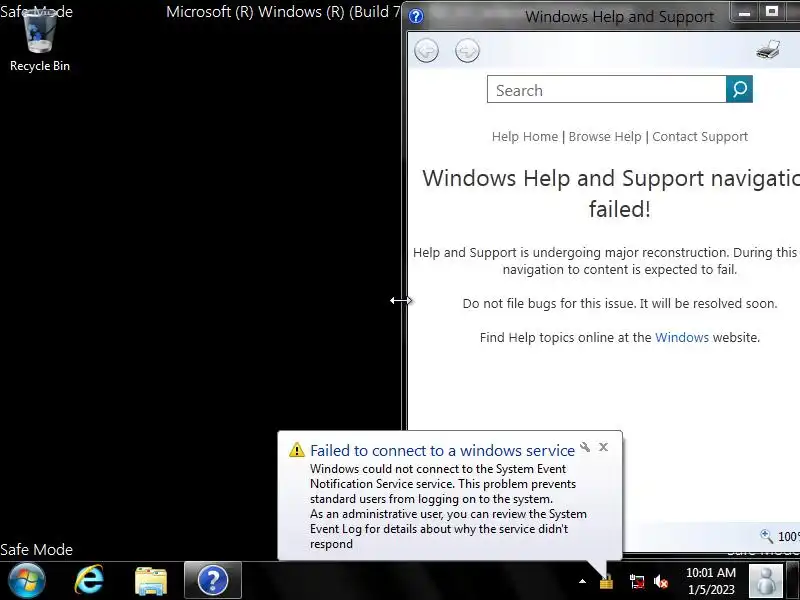
Task: Click the muted speaker tray icon
Action: tap(661, 582)
